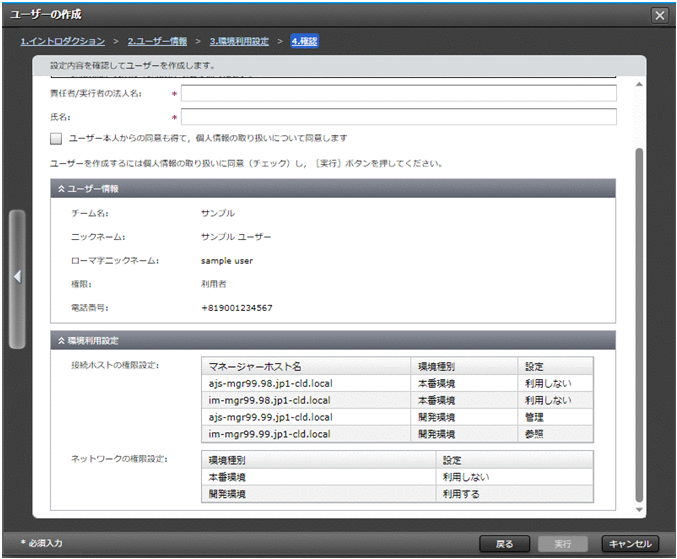This screenshot has height=559, width=677.
Task: Click the scroll up arrow
Action: pyautogui.click(x=639, y=84)
